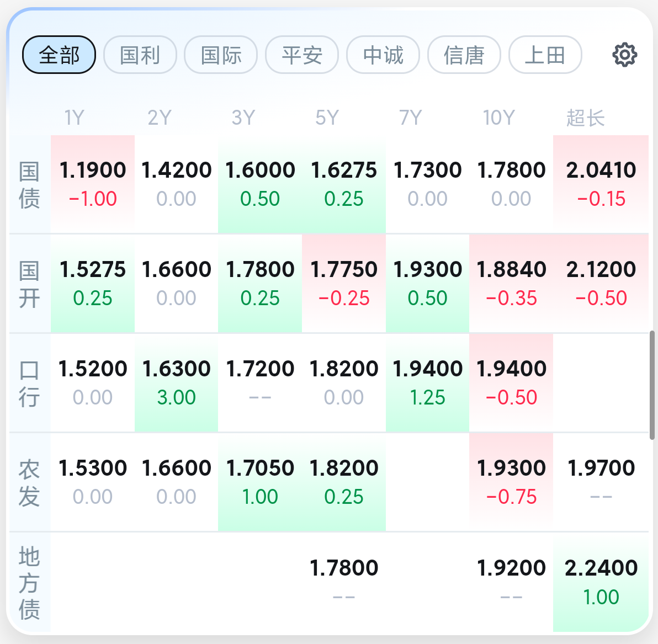
Task: Switch to the 上田 tab
Action: [x=545, y=55]
